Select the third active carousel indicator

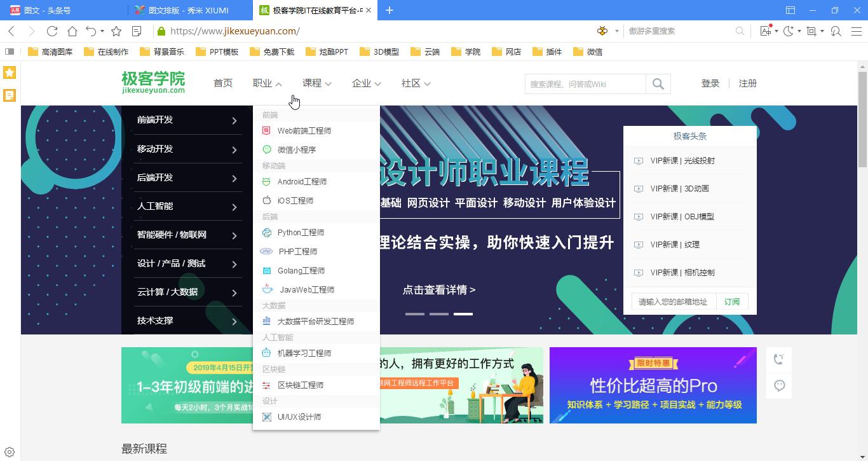(463, 313)
